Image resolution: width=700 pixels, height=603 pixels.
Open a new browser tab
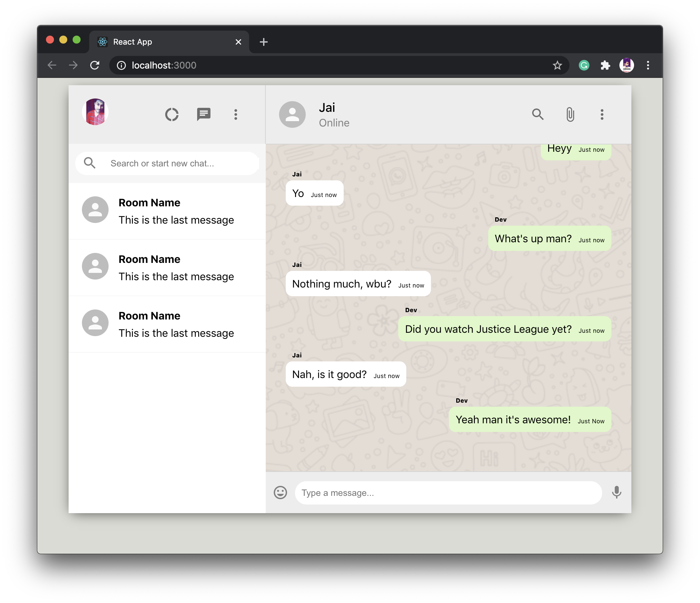pyautogui.click(x=263, y=42)
